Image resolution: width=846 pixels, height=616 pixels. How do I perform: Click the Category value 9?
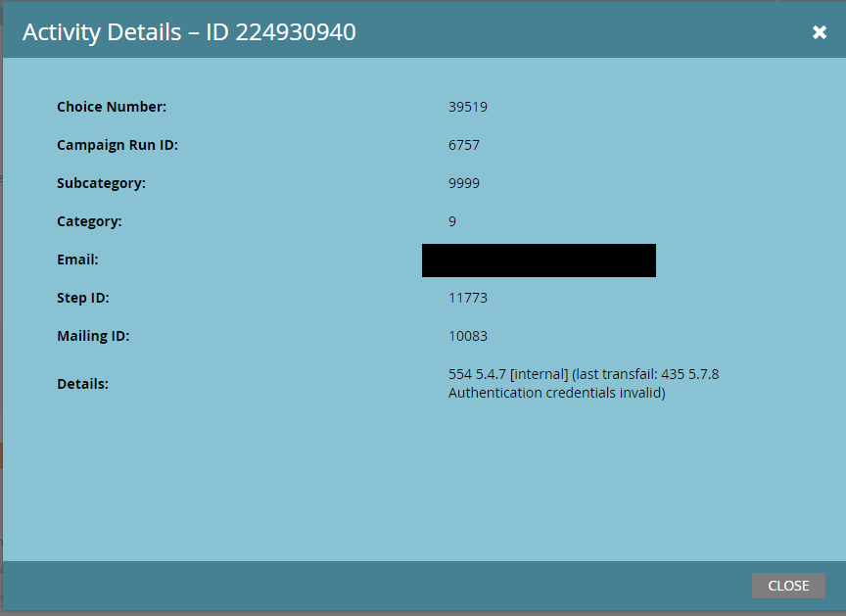(x=452, y=221)
